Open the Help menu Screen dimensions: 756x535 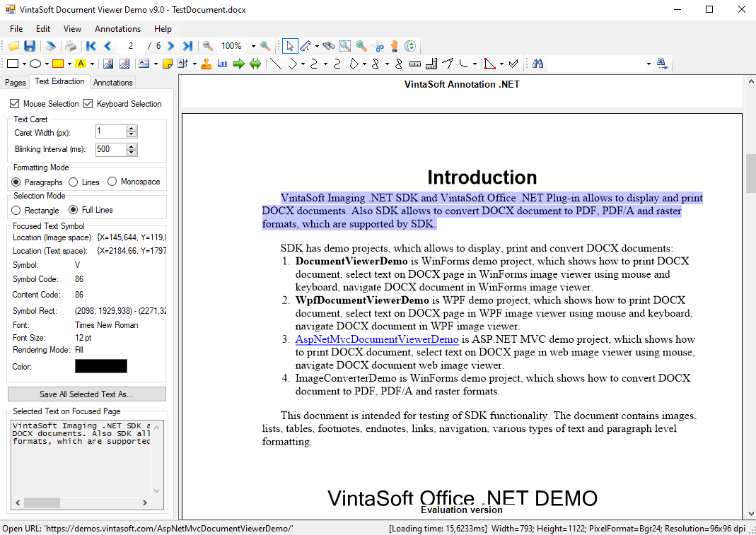tap(163, 29)
